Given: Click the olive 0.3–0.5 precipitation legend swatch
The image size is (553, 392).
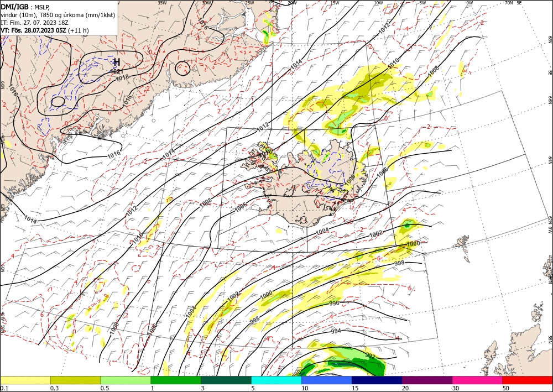Looking at the screenshot, I should pos(75,380).
